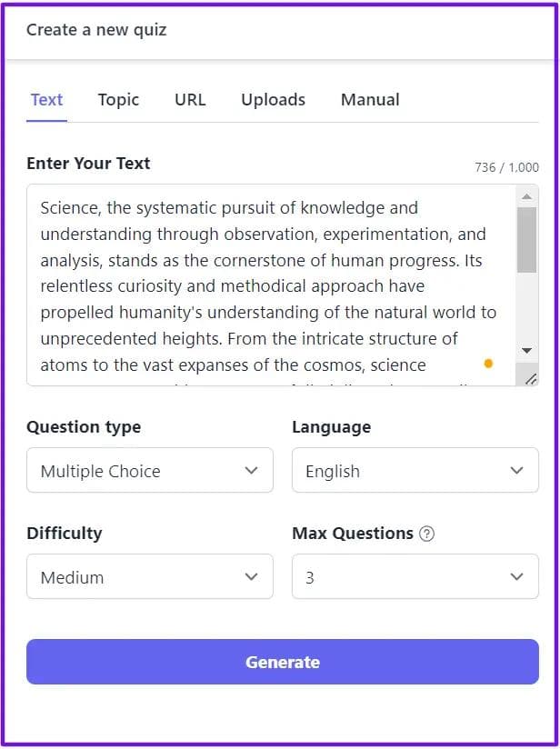Click the text area scrollbar thumb
The height and width of the screenshot is (749, 560).
click(x=527, y=240)
